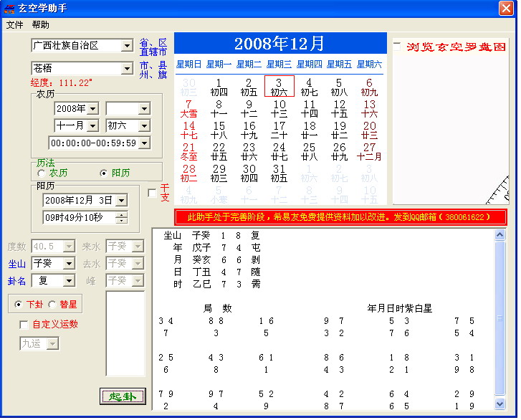Click the up arrow on the time spinner
The image size is (521, 420).
(121, 214)
